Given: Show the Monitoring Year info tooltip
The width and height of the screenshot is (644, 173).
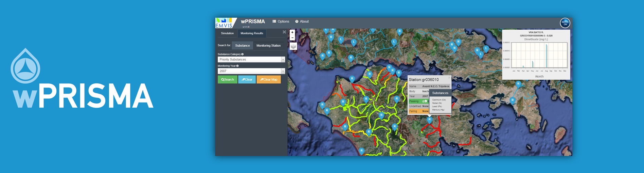Looking at the screenshot, I should [x=237, y=66].
